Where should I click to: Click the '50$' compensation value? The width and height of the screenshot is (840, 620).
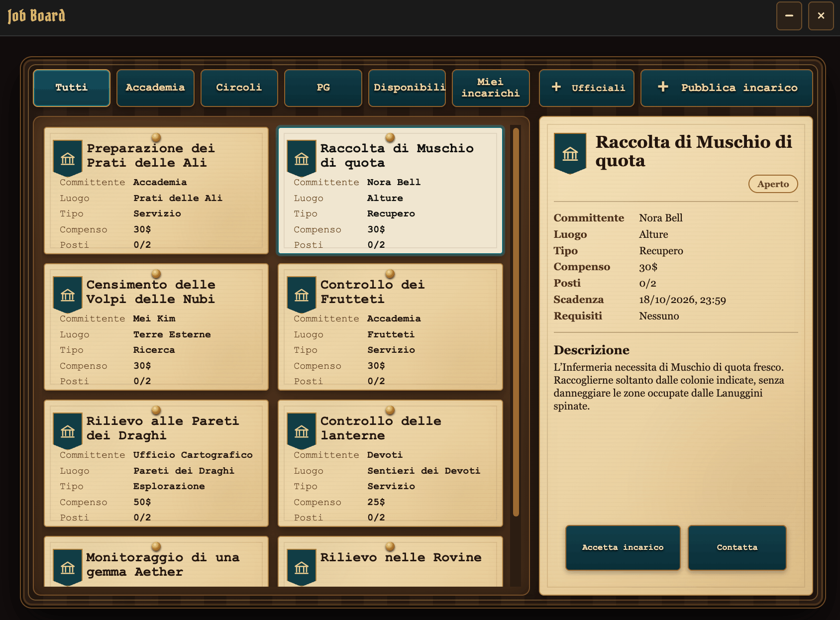[x=142, y=502]
